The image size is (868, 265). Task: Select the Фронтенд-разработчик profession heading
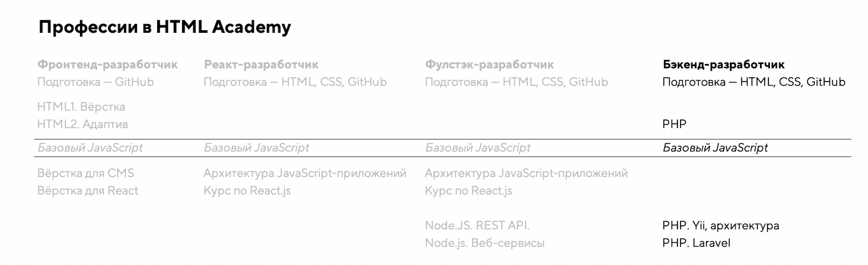point(107,65)
